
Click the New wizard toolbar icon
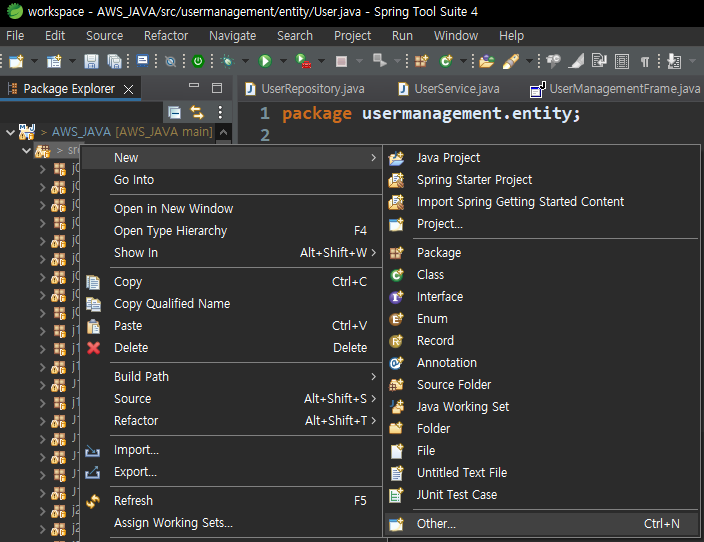16,61
